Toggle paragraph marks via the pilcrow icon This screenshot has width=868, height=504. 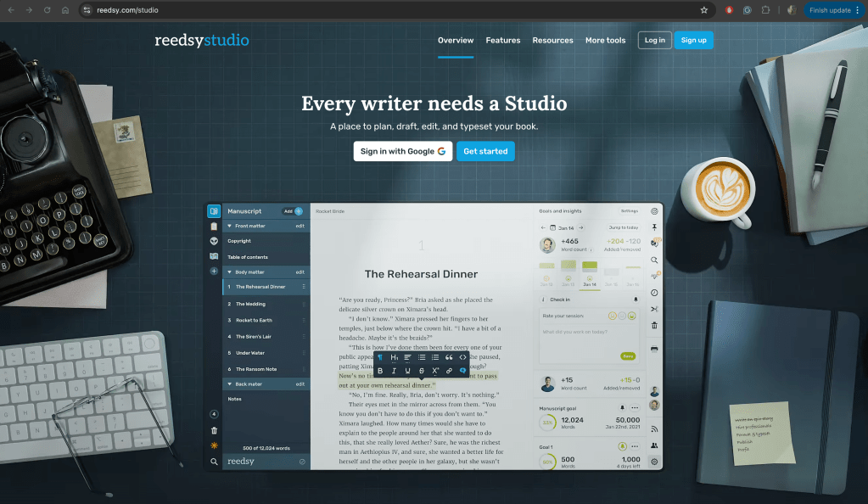tap(381, 357)
